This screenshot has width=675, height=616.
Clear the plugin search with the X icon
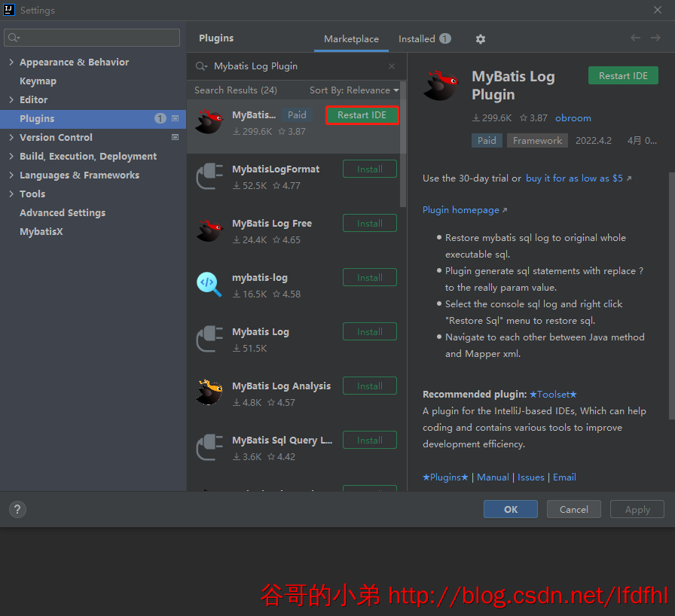click(391, 66)
